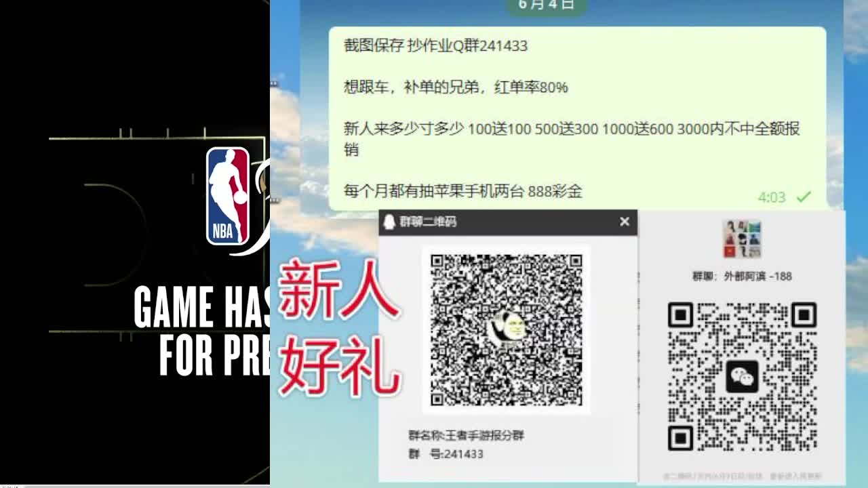Click the WeChat group QR code
Screen dimensions: 868x488
[742, 377]
